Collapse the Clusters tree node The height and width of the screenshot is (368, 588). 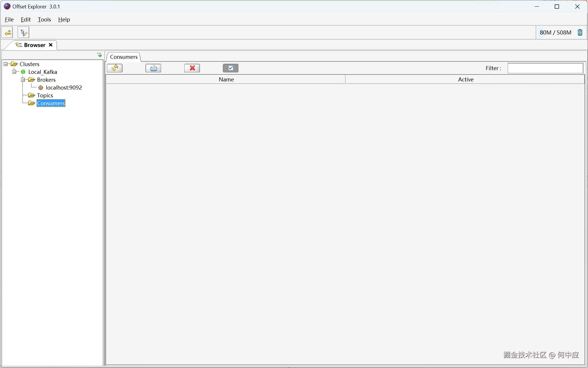tap(6, 64)
